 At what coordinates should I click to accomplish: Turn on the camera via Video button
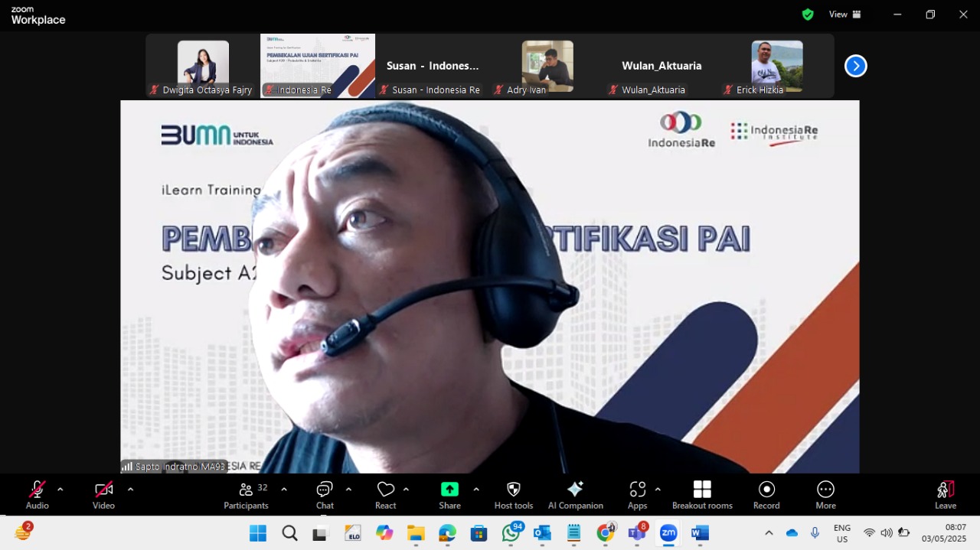(x=103, y=495)
